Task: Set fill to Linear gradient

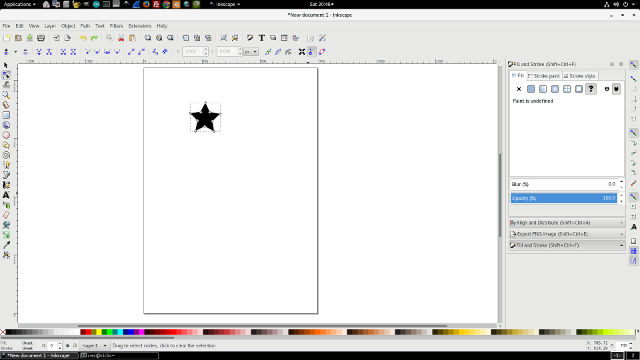Action: coord(543,89)
